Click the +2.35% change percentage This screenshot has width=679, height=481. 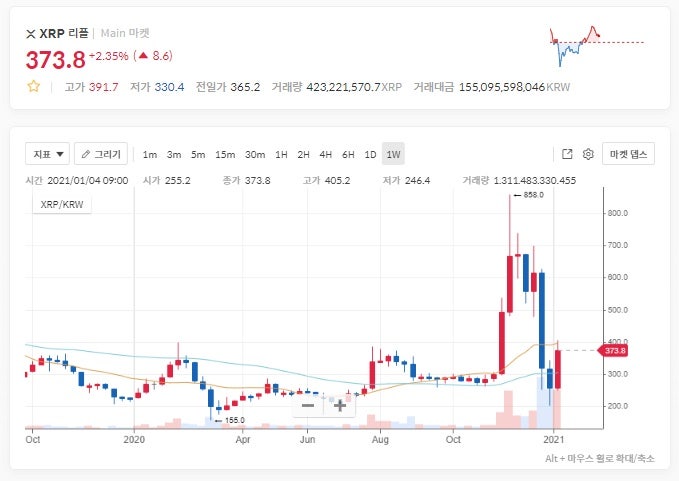click(109, 56)
